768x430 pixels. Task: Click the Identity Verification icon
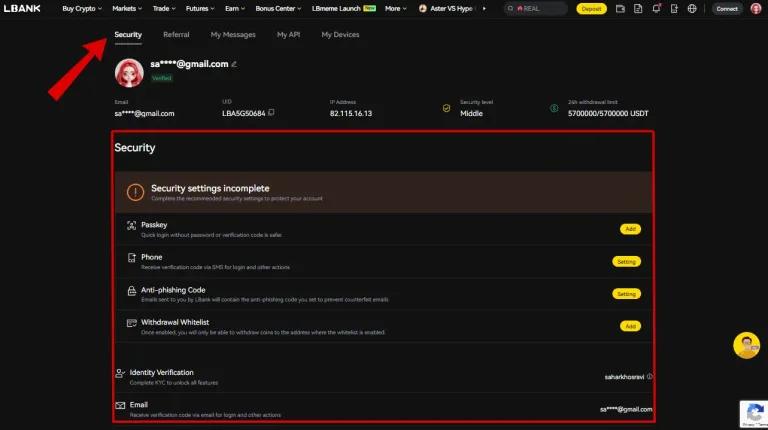click(x=120, y=373)
